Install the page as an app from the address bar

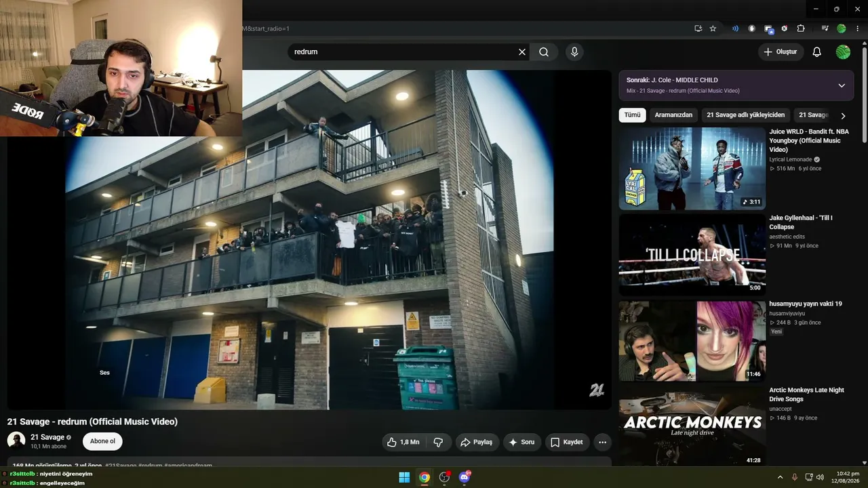(698, 28)
